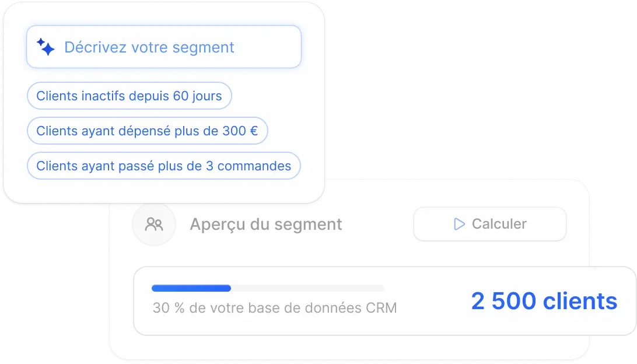This screenshot has width=637, height=364.
Task: Click the small star of the sparkle icon
Action: pos(41,42)
